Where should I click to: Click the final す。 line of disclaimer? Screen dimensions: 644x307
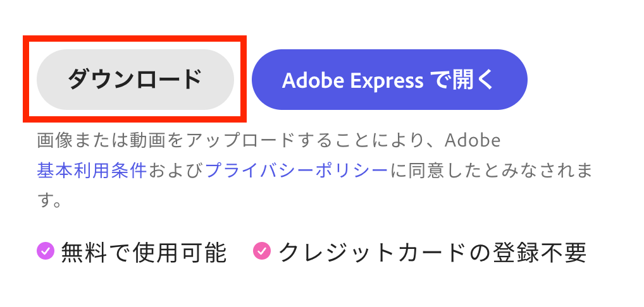pos(50,201)
